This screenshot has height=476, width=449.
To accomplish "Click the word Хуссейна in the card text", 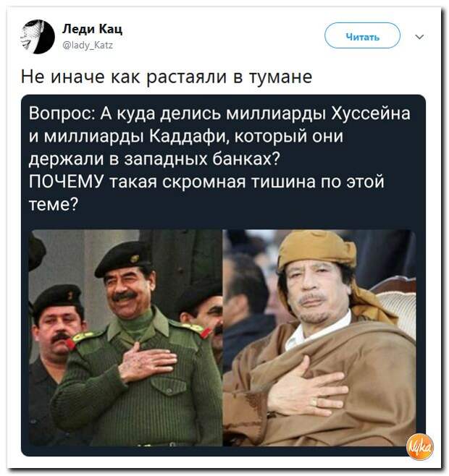I will point(371,114).
